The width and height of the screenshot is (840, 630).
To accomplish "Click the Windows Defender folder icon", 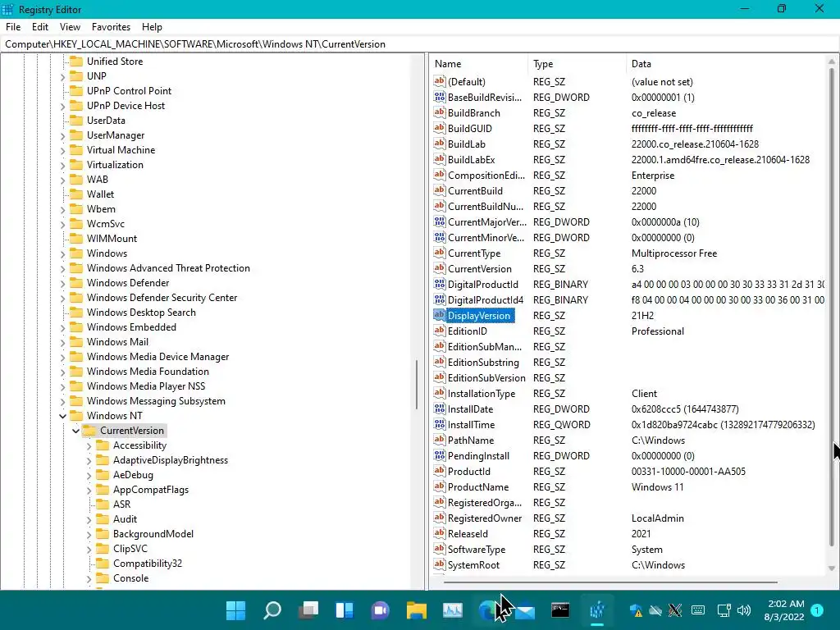I will coord(76,282).
